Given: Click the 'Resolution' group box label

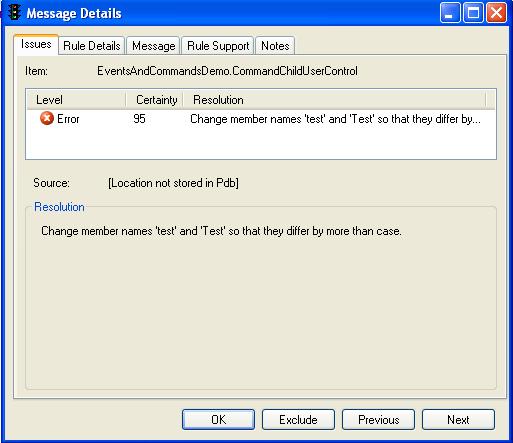Looking at the screenshot, I should coord(59,207).
